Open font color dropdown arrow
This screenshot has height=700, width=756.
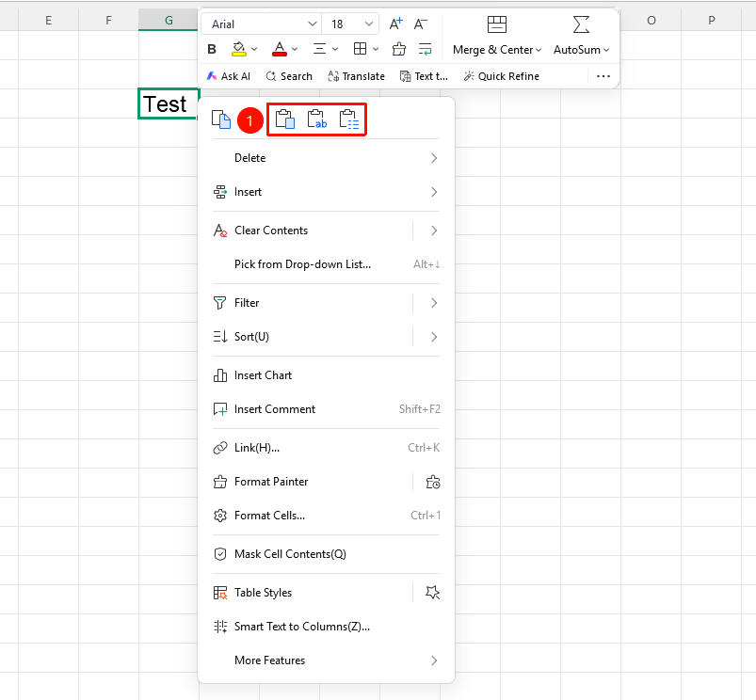coord(295,49)
